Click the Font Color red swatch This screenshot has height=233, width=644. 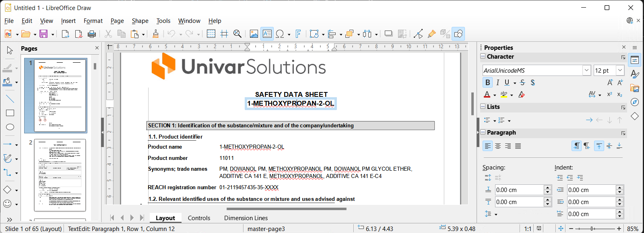tap(487, 95)
